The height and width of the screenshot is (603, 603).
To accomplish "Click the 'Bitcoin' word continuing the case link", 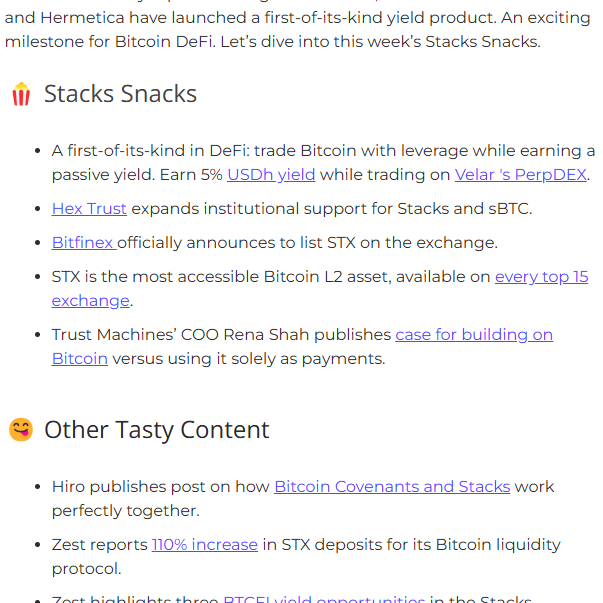I will [x=80, y=359].
